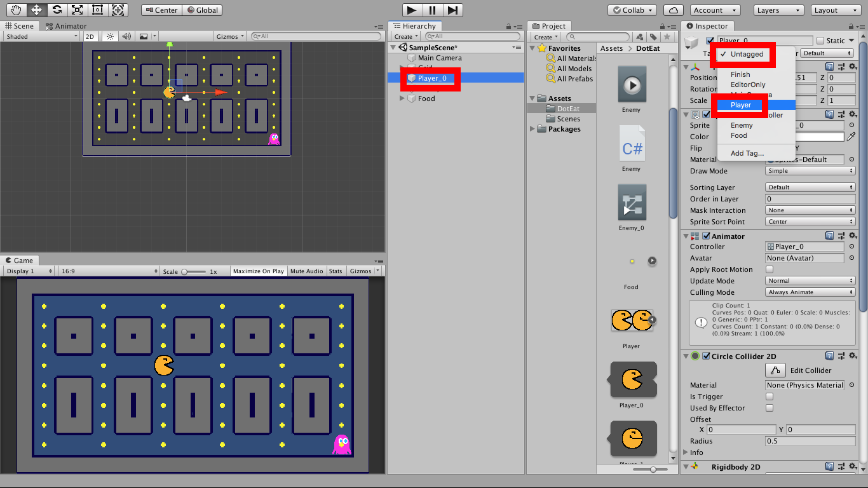Click the Edit Collider button
868x488 pixels.
(775, 370)
